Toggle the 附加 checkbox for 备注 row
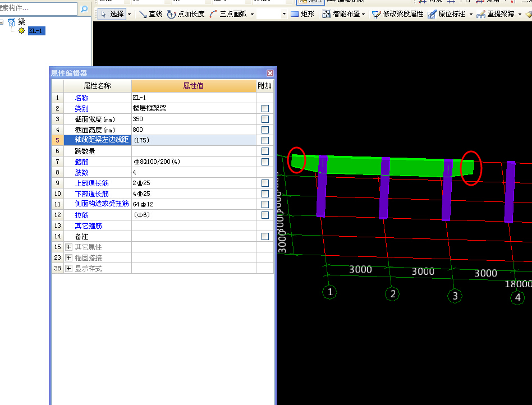The image size is (532, 405). tap(265, 236)
